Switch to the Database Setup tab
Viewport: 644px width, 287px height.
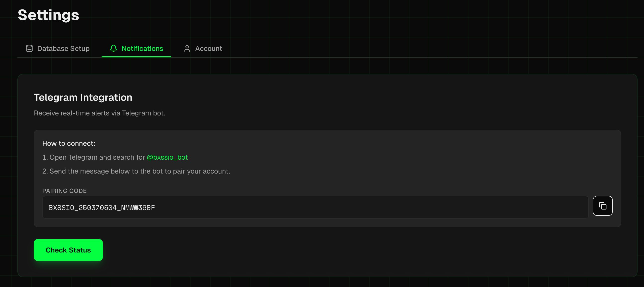pos(63,48)
